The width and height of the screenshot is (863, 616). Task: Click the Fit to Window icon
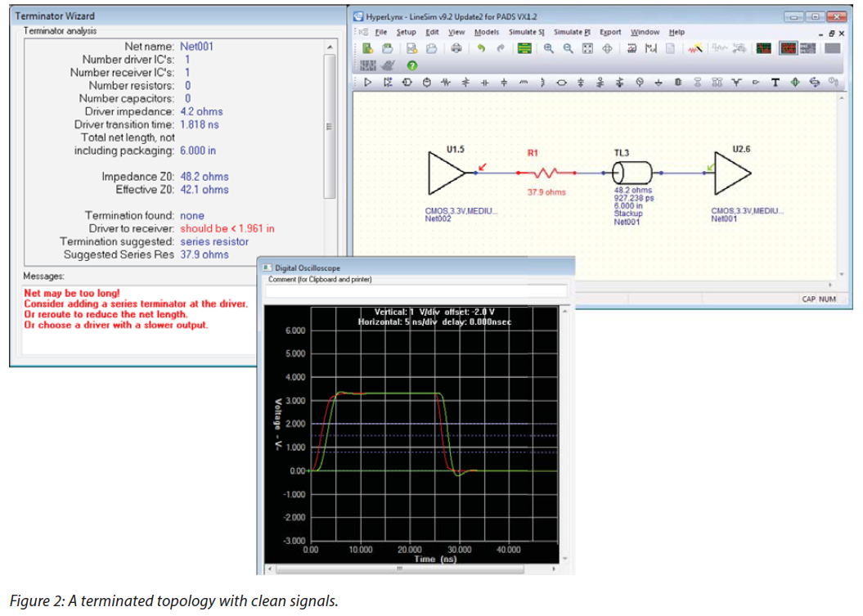(x=587, y=49)
